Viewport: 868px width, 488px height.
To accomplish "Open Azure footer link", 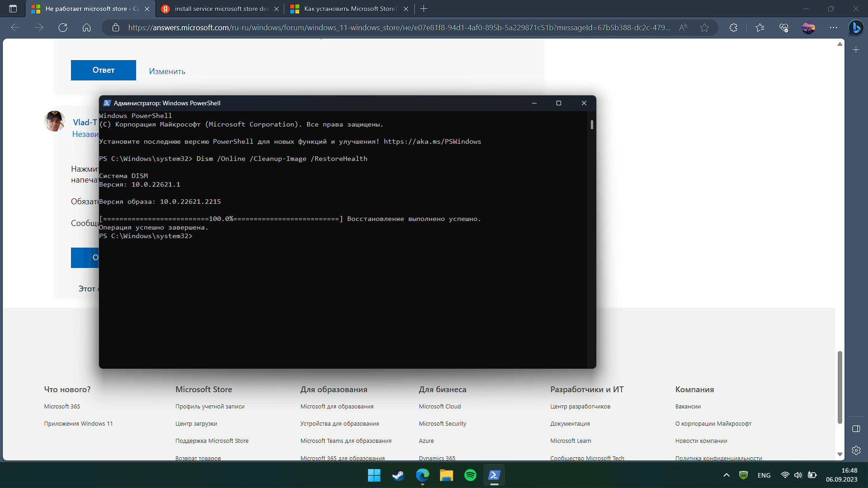I will [x=426, y=441].
